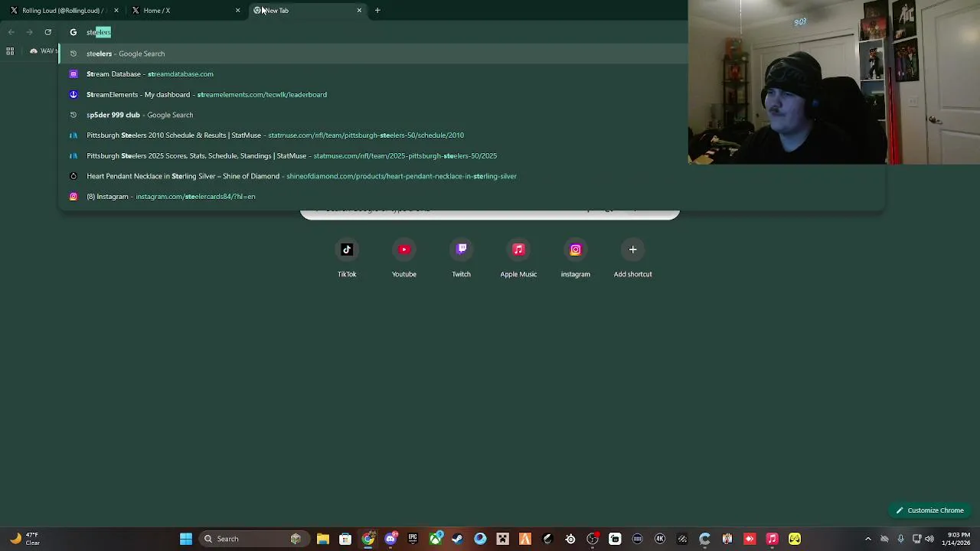Image resolution: width=980 pixels, height=551 pixels.
Task: Open the weather widget showing 47°F
Action: pos(24,539)
